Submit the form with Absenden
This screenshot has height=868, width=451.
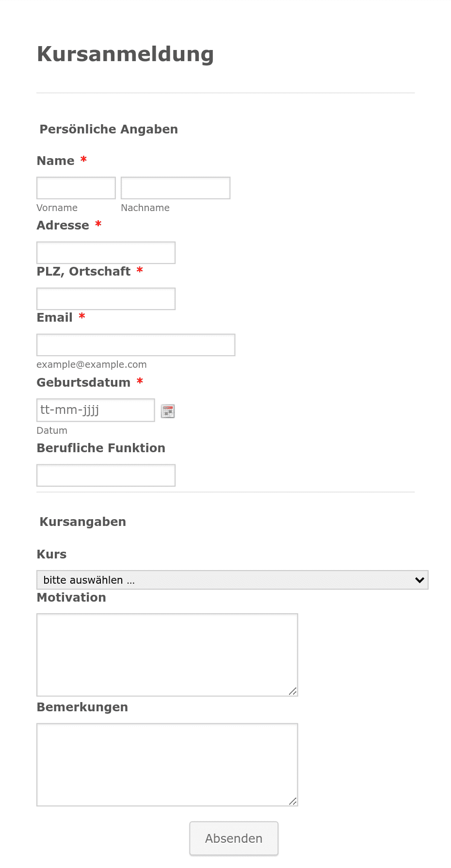coord(234,838)
